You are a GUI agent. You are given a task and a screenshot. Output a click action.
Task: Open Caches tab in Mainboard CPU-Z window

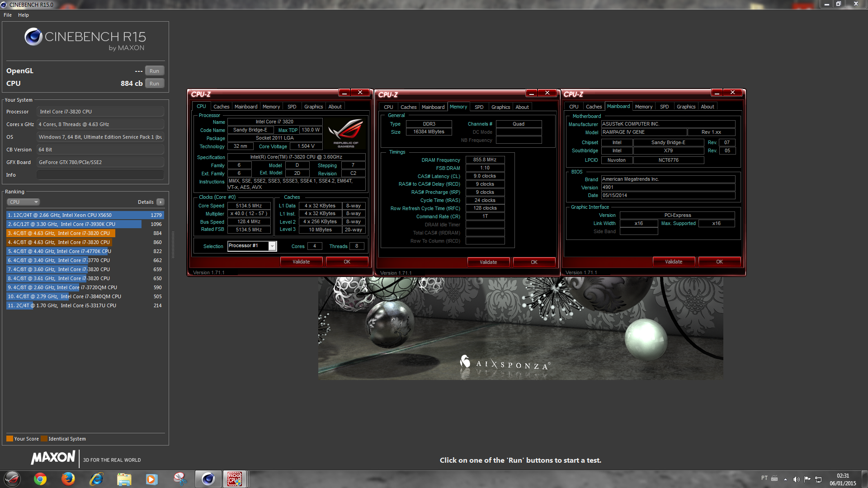pos(594,107)
